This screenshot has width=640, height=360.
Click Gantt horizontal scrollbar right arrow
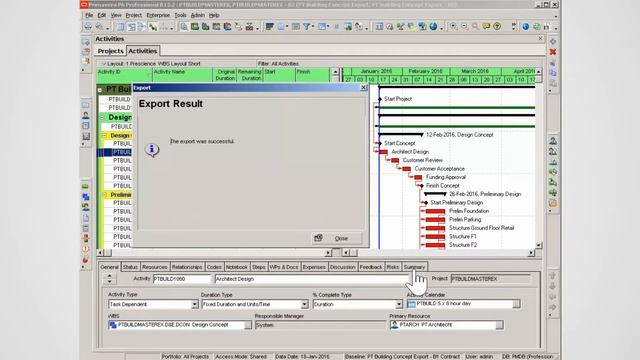[531, 253]
